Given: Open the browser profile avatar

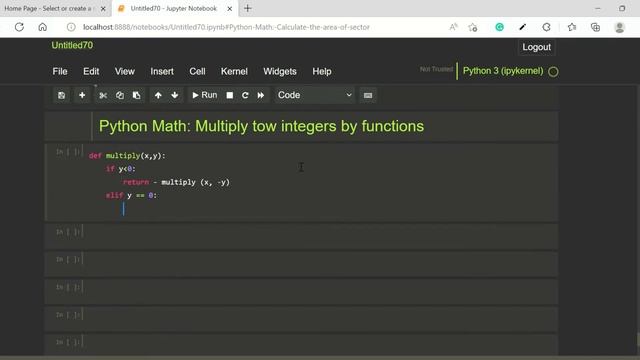Looking at the screenshot, I should 620,27.
